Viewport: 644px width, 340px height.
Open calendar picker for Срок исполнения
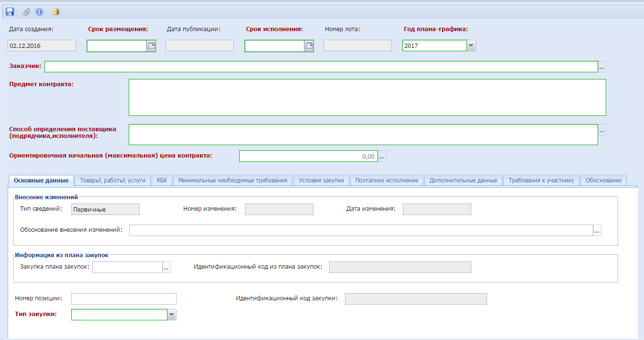point(309,45)
